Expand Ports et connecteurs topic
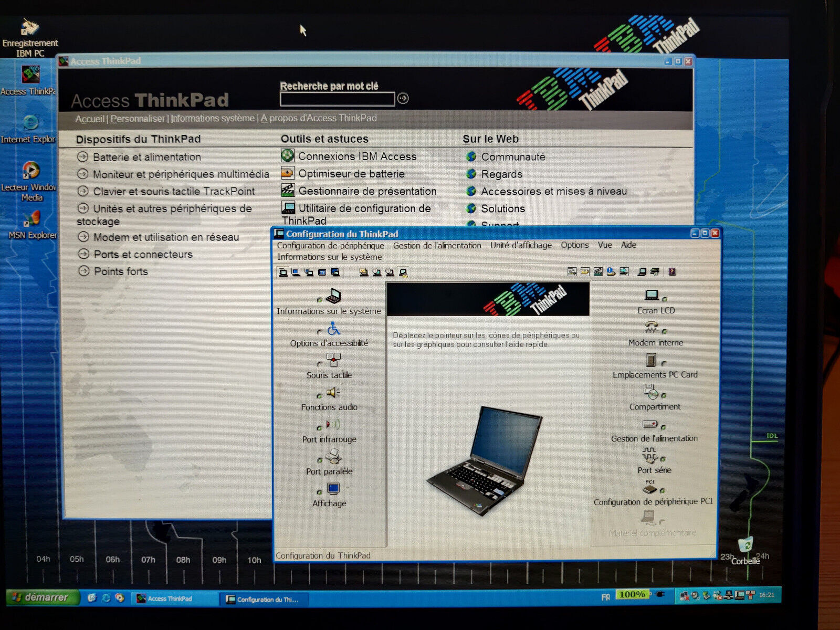 (135, 254)
